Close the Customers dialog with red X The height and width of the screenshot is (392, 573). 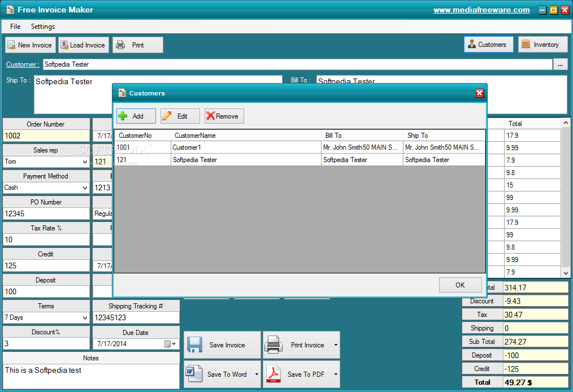click(x=479, y=93)
